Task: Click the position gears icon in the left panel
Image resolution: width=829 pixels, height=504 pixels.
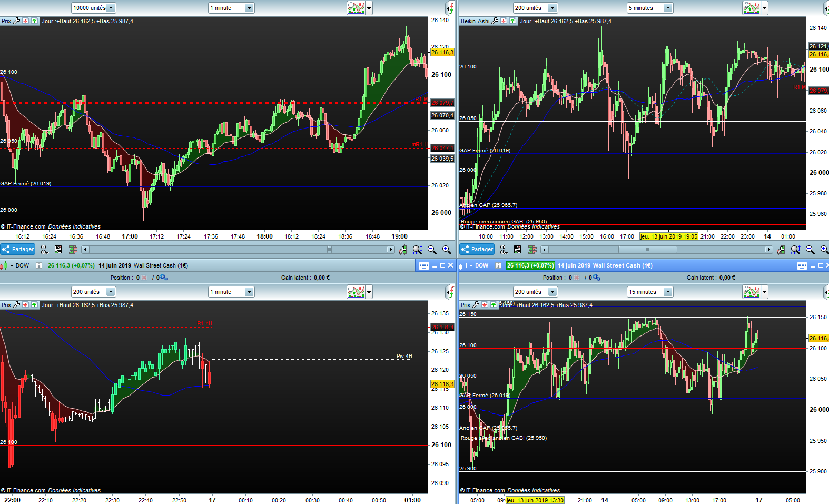Action: pos(164,278)
